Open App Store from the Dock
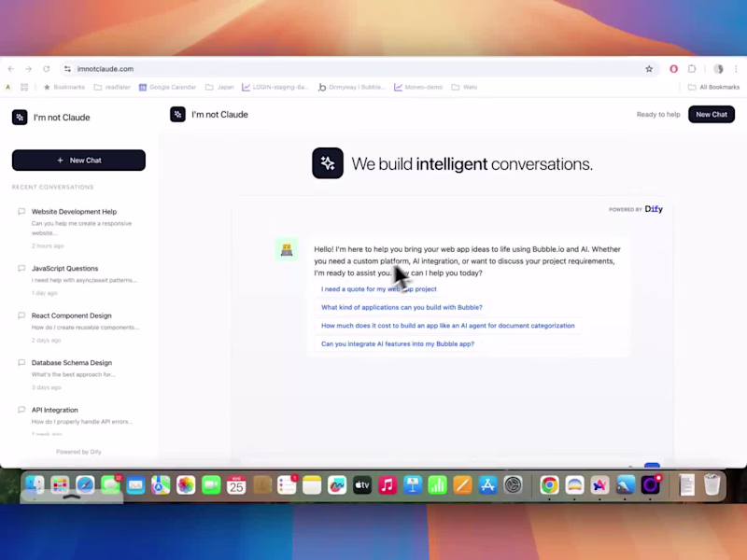This screenshot has width=747, height=560. 487,485
